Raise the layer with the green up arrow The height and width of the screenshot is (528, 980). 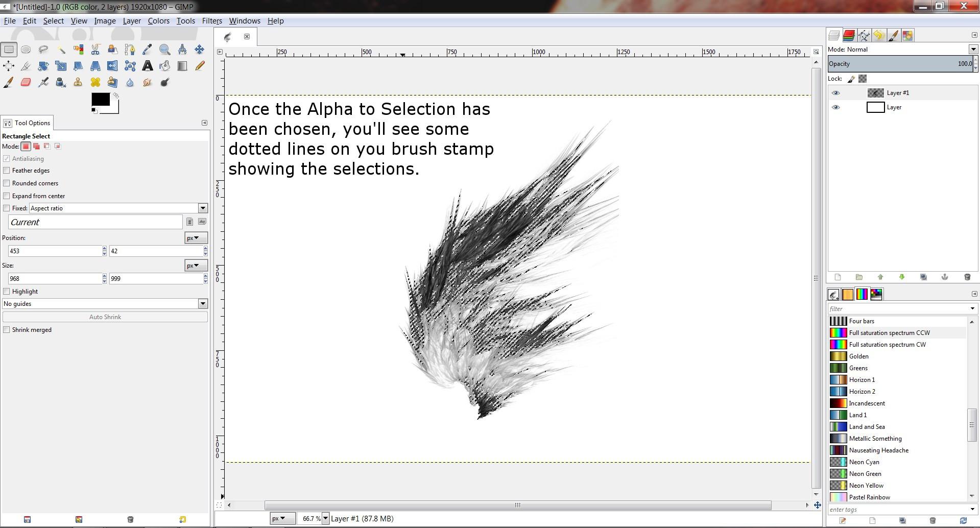(x=880, y=277)
